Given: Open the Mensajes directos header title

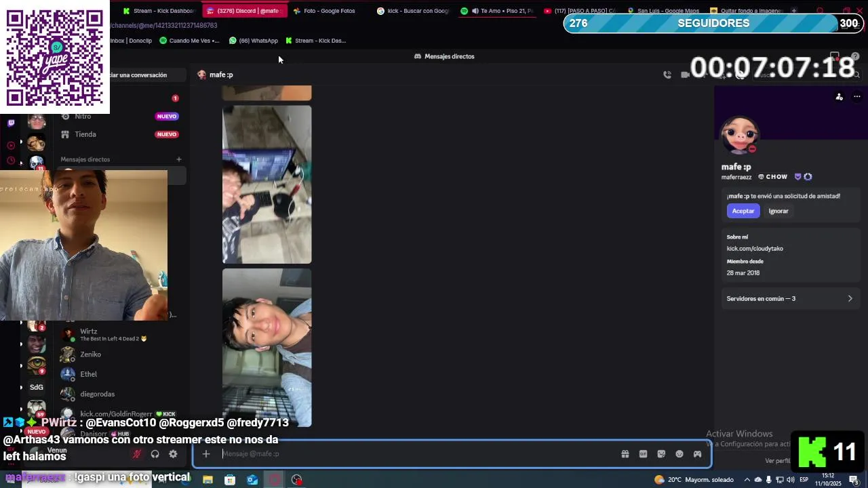Looking at the screenshot, I should point(444,56).
